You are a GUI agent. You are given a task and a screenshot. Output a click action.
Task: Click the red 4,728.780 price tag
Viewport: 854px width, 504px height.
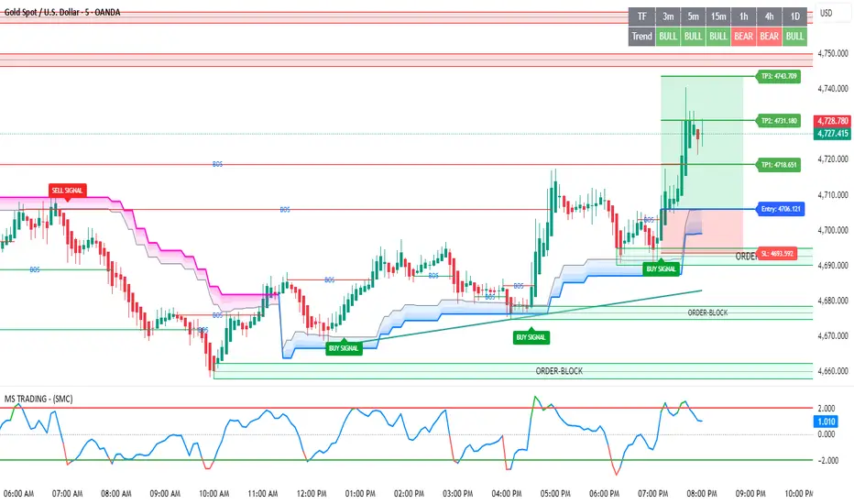(832, 121)
